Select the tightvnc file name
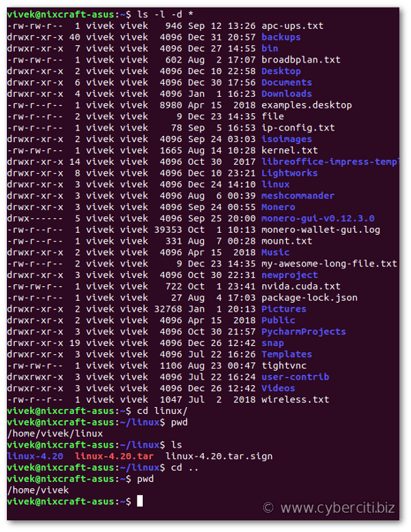The image size is (411, 532). click(x=284, y=366)
